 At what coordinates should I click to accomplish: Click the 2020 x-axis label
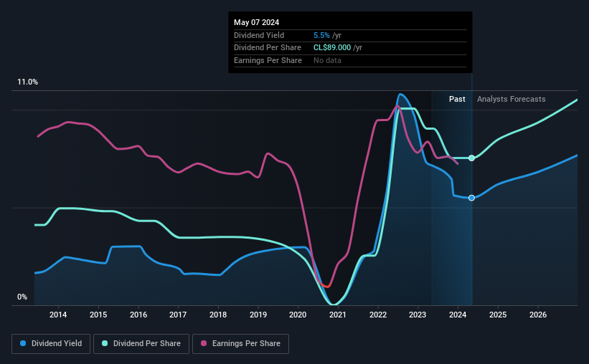click(298, 315)
